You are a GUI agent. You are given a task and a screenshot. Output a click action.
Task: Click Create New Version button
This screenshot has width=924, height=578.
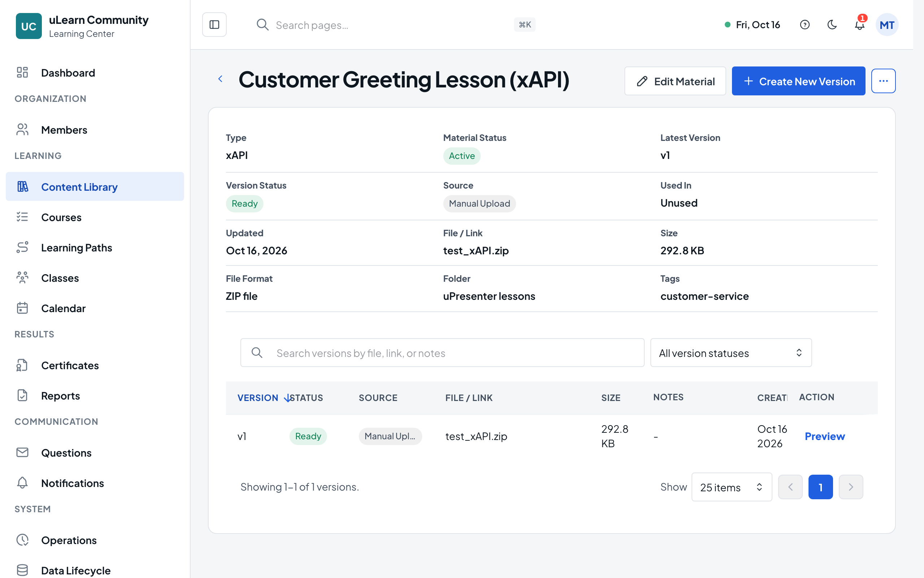tap(798, 81)
